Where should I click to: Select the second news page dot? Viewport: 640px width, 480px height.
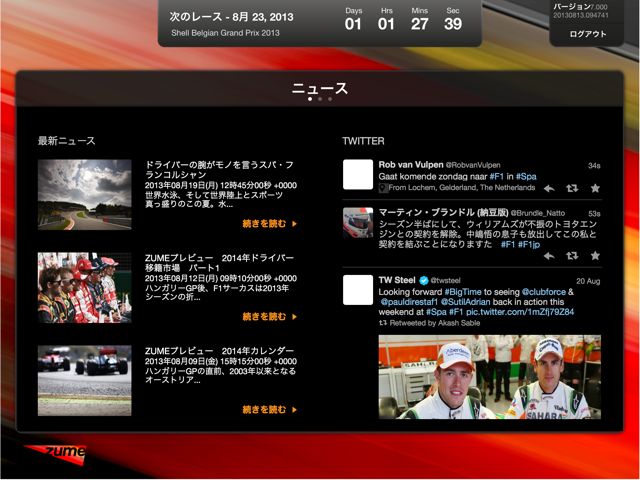coord(320,99)
